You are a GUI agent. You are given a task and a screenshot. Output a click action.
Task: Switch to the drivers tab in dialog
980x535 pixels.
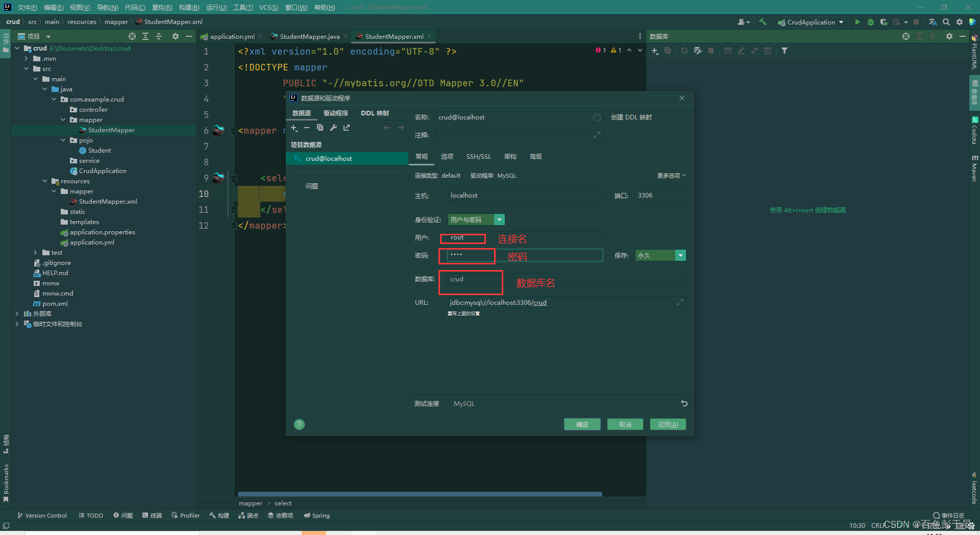[335, 113]
